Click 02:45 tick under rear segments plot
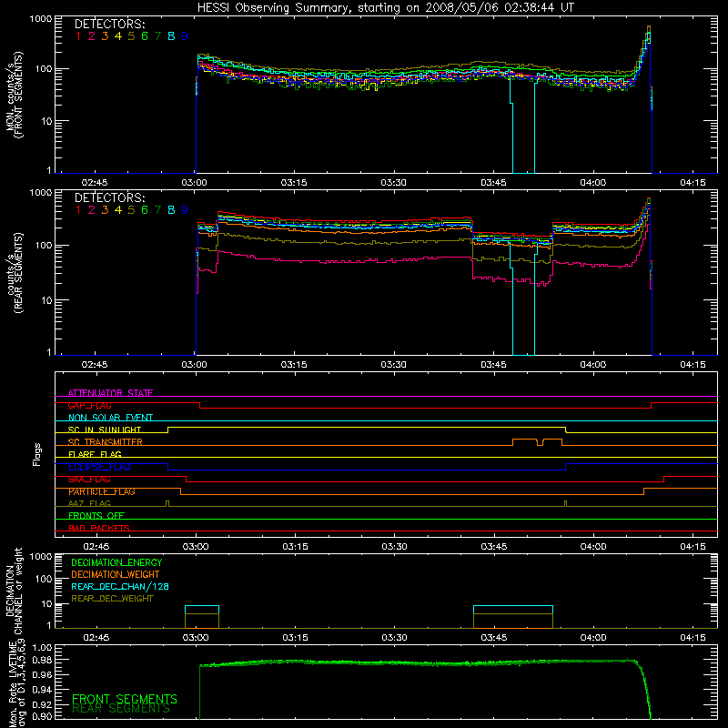This screenshot has width=728, height=728. (95, 365)
